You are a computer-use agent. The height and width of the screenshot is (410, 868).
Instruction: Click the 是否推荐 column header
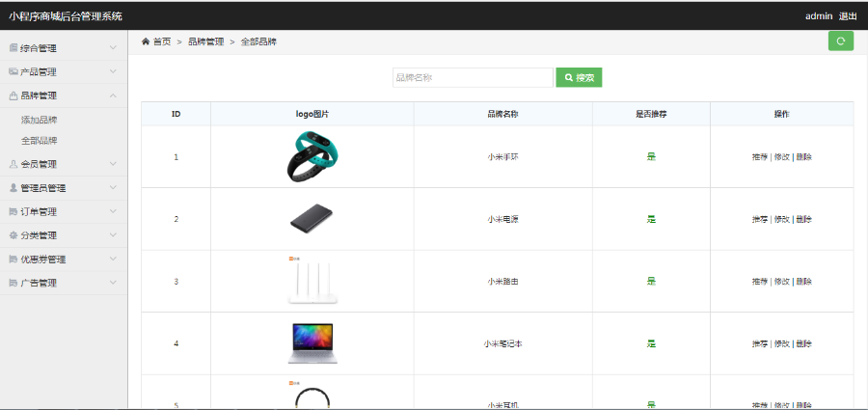(651, 114)
